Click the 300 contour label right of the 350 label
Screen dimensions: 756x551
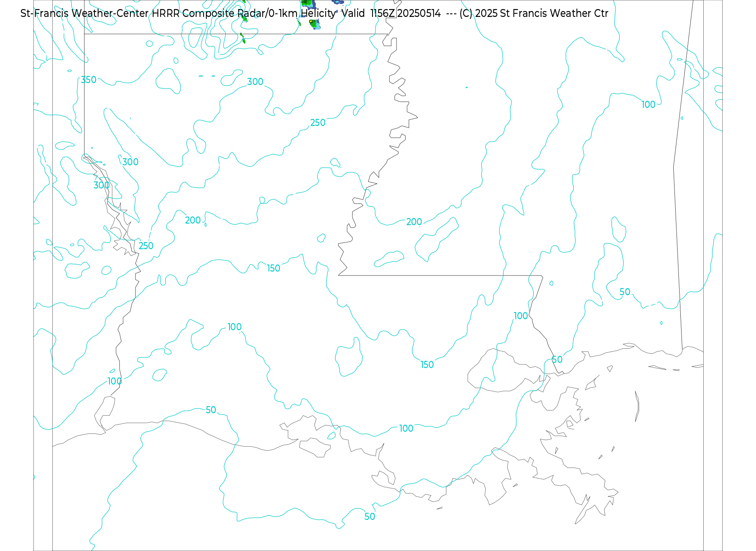click(x=255, y=82)
